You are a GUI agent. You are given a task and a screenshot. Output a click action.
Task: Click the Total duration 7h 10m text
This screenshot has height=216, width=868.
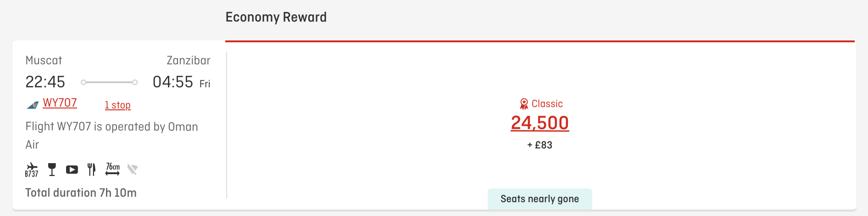81,193
